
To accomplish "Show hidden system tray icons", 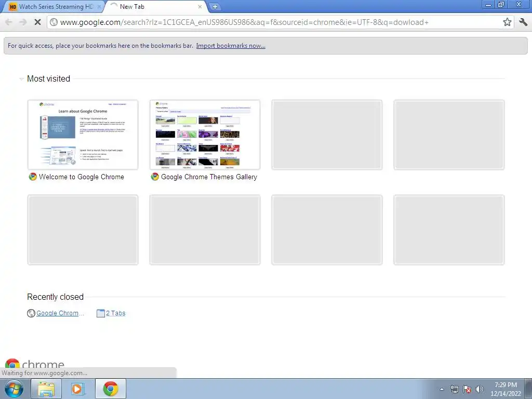I will 442,389.
